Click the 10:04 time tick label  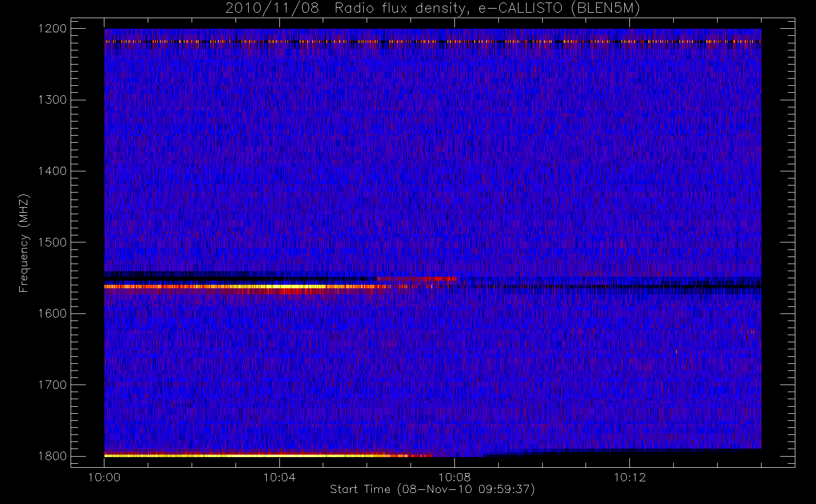(x=279, y=477)
